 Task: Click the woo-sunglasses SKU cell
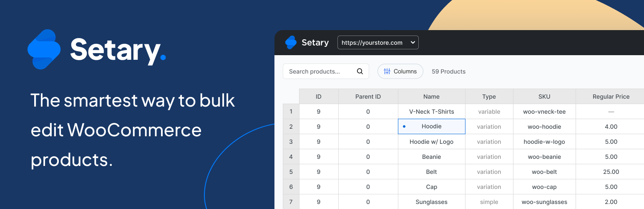click(544, 202)
